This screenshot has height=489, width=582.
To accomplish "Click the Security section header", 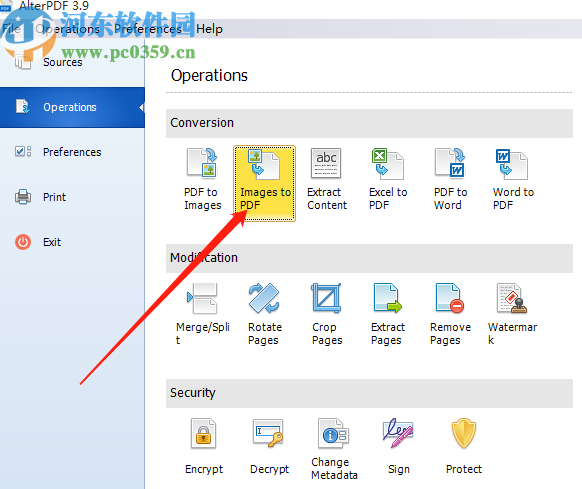I will (x=369, y=393).
